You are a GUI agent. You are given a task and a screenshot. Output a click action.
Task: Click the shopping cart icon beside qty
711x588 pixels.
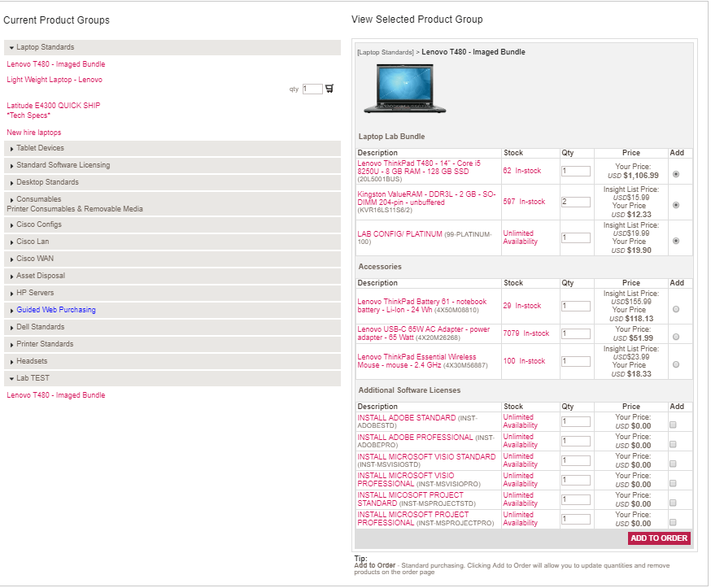(329, 89)
